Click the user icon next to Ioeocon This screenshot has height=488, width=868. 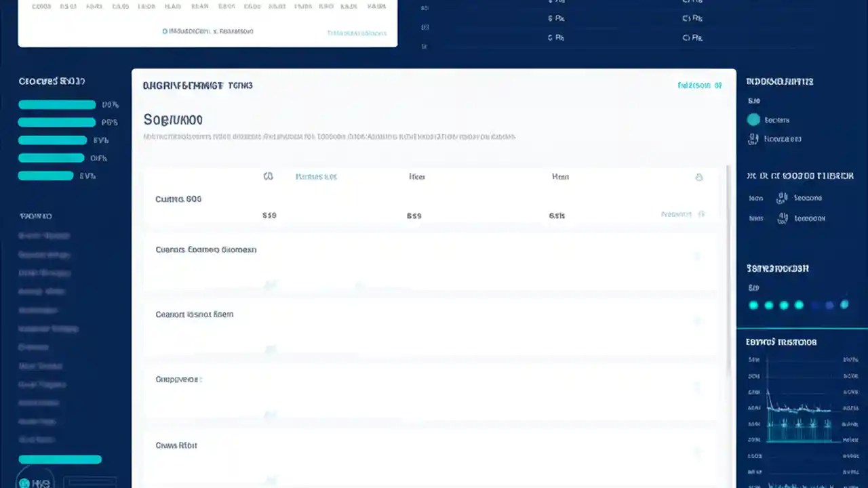(783, 218)
